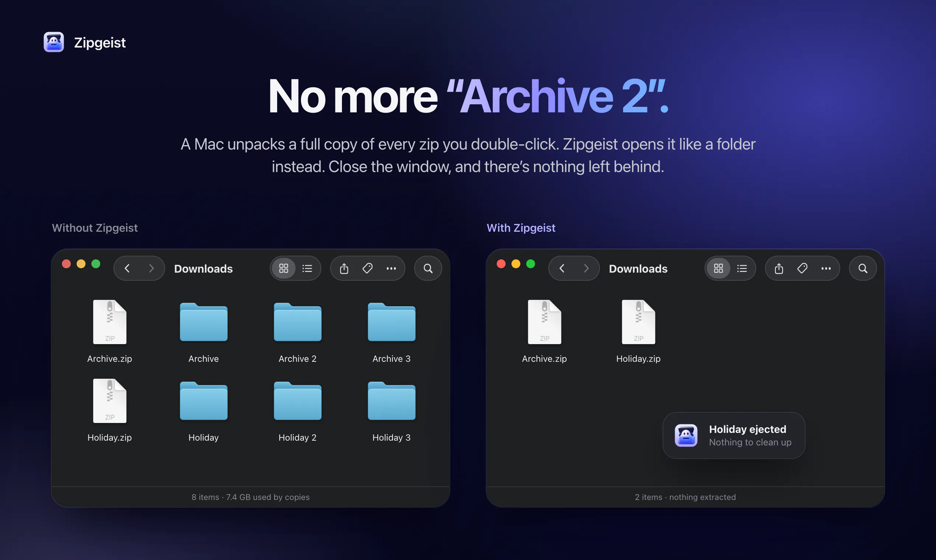
Task: Select Holiday.zip in the left window
Action: click(x=110, y=410)
